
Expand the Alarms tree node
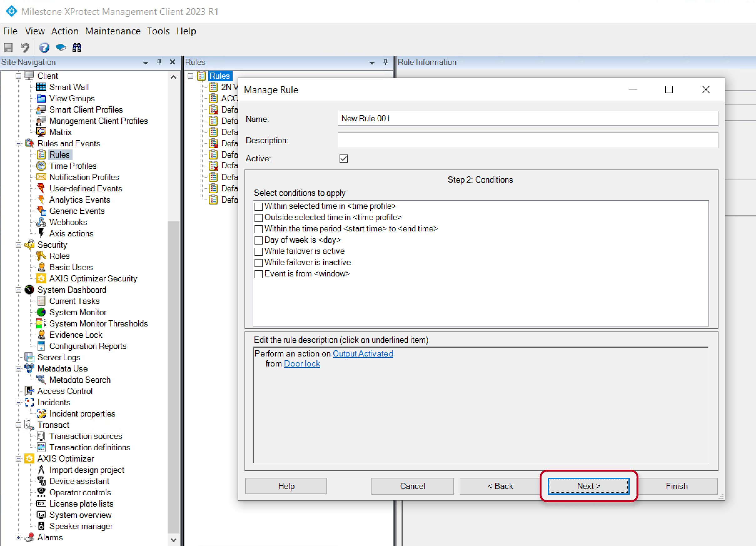click(x=18, y=537)
